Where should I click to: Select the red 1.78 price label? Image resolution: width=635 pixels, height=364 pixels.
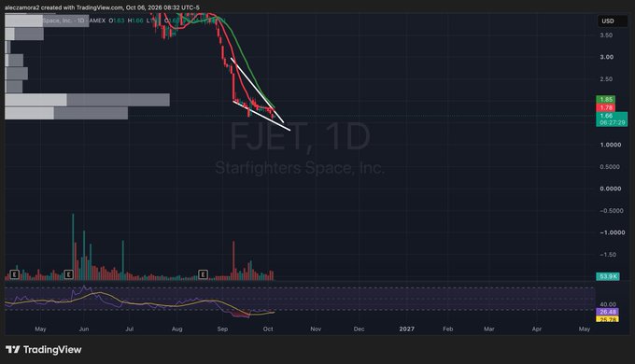point(606,107)
